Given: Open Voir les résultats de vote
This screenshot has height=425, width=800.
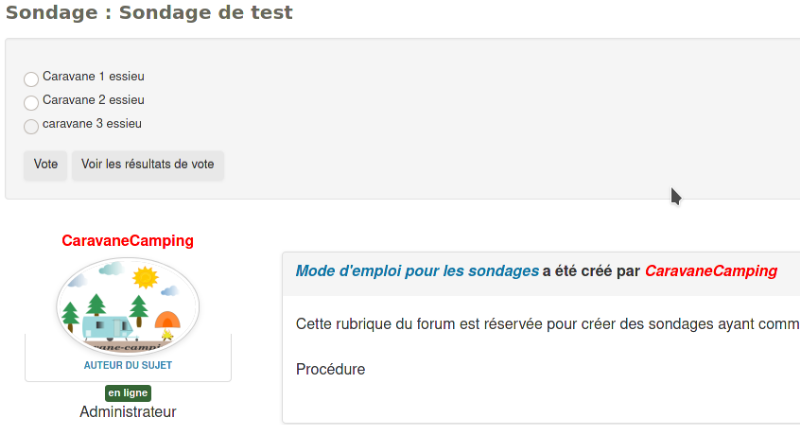Looking at the screenshot, I should pos(147,164).
